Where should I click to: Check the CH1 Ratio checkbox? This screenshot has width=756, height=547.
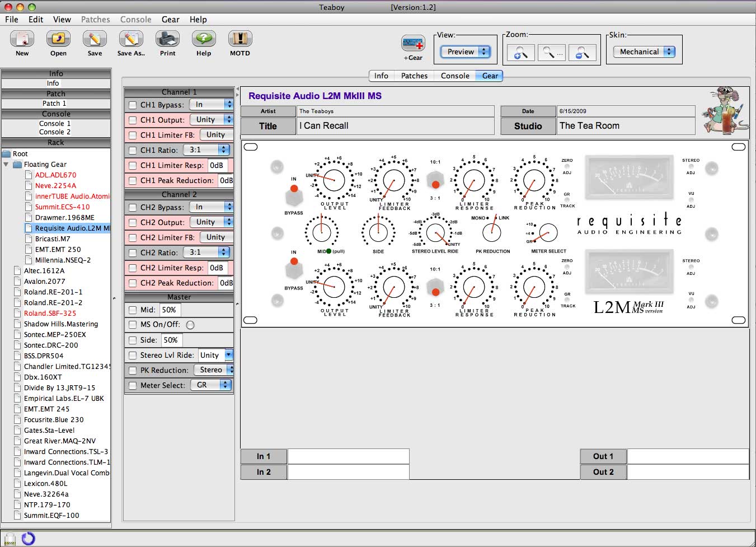click(x=133, y=150)
